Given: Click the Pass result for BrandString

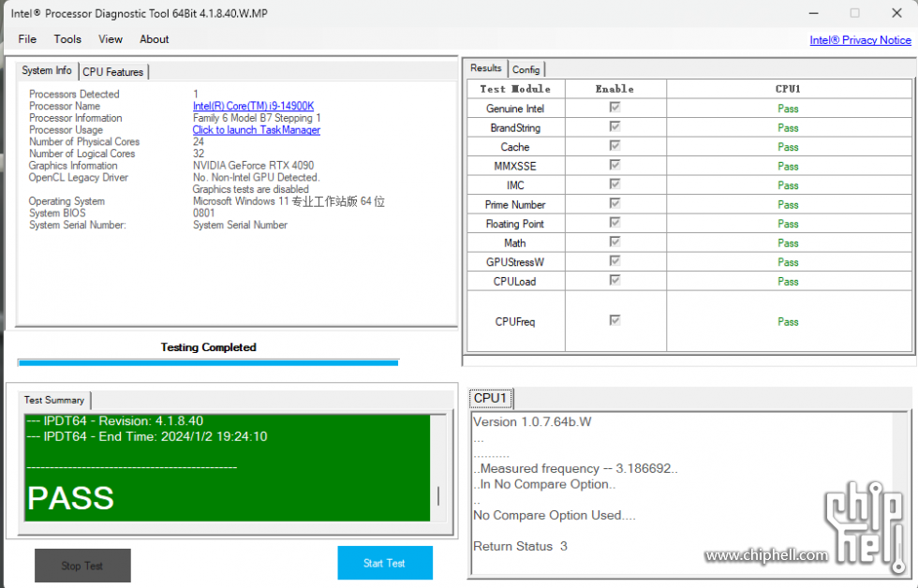Looking at the screenshot, I should click(788, 128).
